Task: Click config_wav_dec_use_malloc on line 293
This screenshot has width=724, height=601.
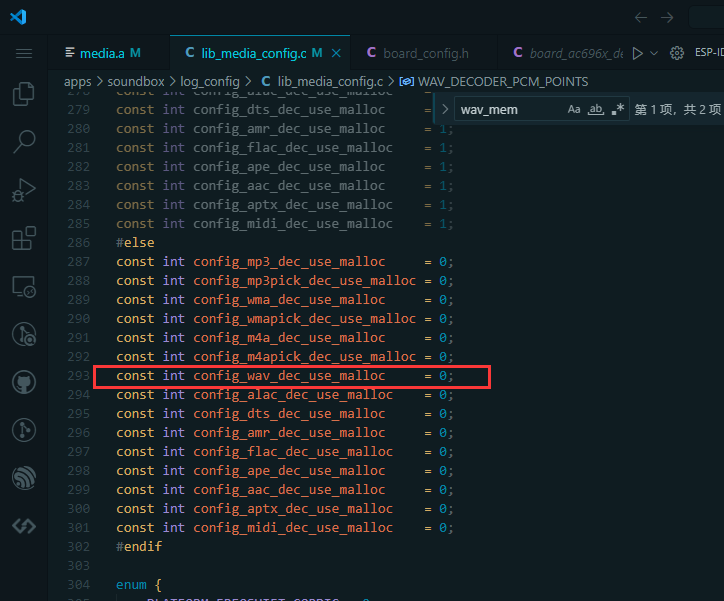Action: coord(289,376)
